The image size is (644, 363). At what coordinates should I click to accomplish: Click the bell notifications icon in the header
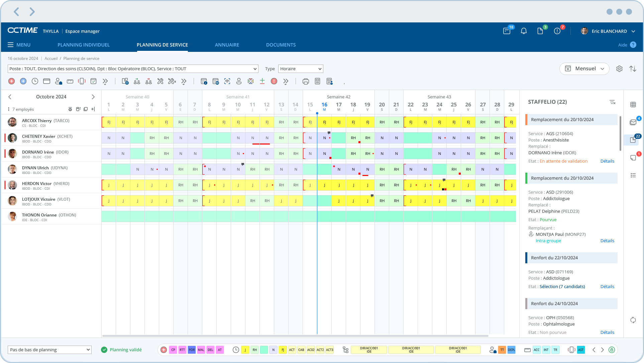click(x=524, y=31)
